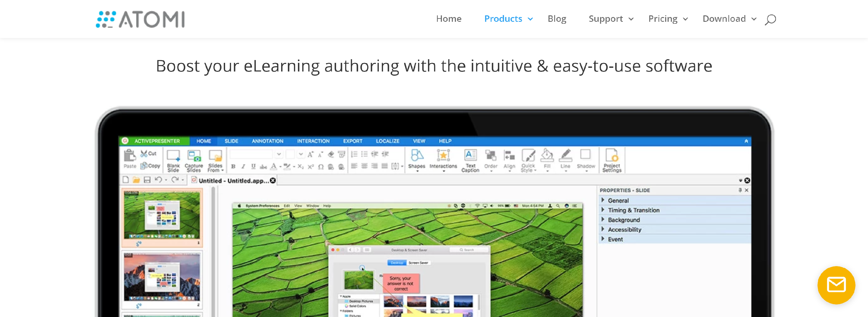Screen dimensions: 868x317
Task: Switch to the SLIDE ribbon tab
Action: tap(232, 141)
